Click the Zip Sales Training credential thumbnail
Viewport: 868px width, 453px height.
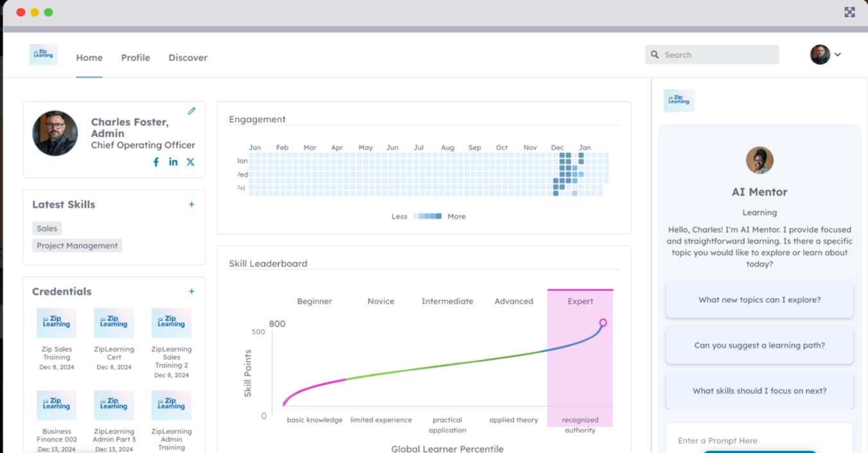[x=56, y=323]
